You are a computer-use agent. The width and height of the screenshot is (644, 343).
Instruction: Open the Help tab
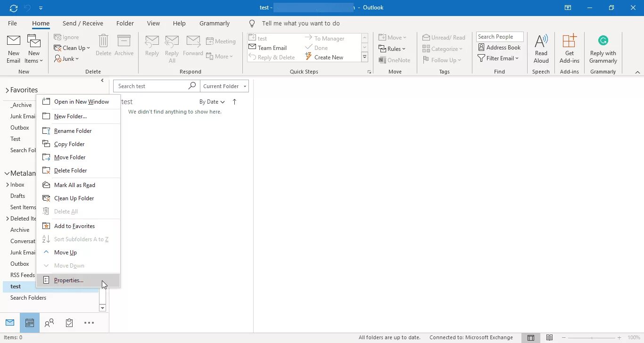179,23
